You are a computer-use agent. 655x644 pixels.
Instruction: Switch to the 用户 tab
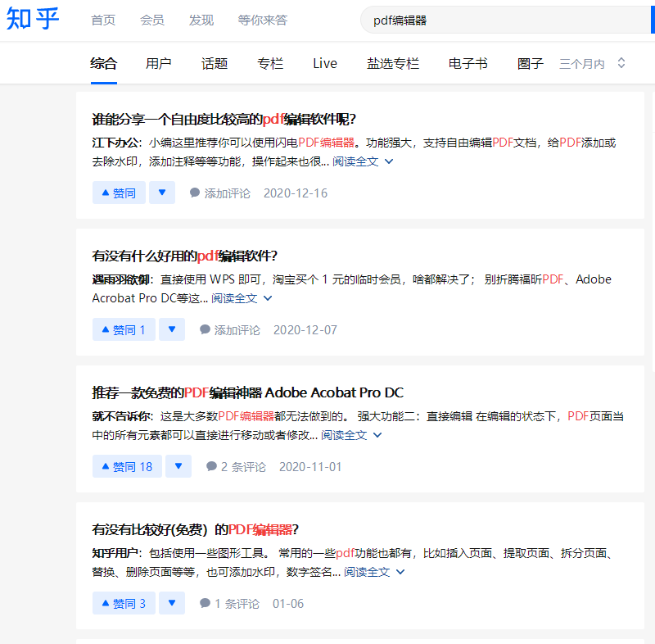[x=159, y=62]
